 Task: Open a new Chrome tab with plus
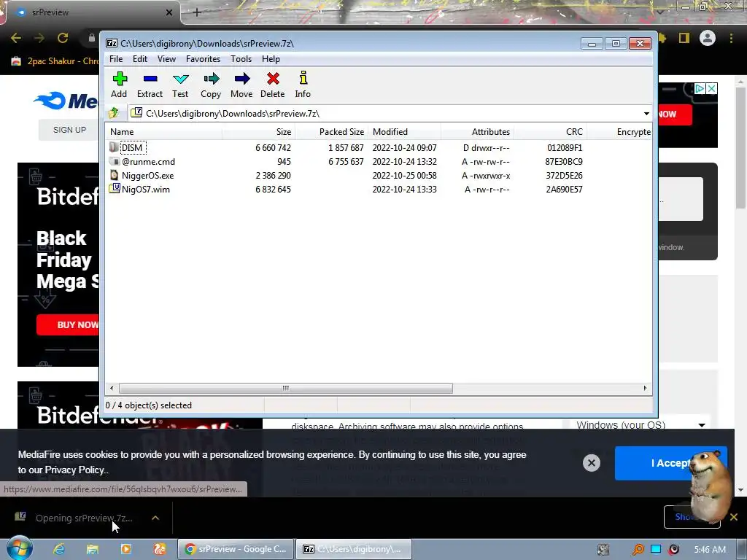197,12
